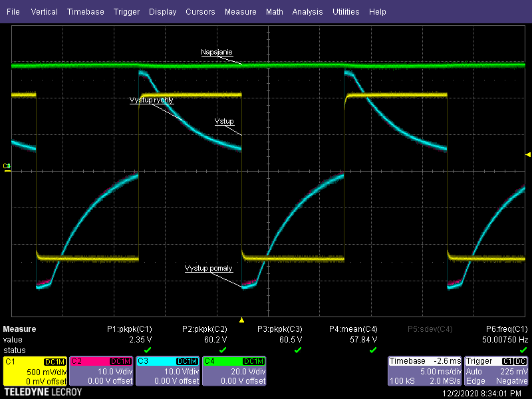Open the File menu
Screen dimensions: 532x399
coord(13,12)
